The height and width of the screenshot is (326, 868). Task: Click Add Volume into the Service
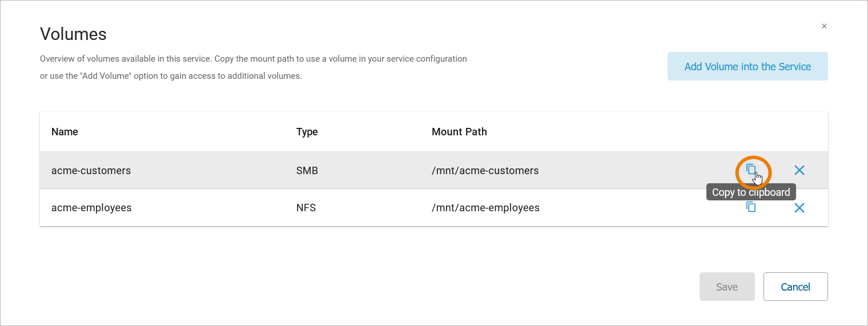pos(748,66)
